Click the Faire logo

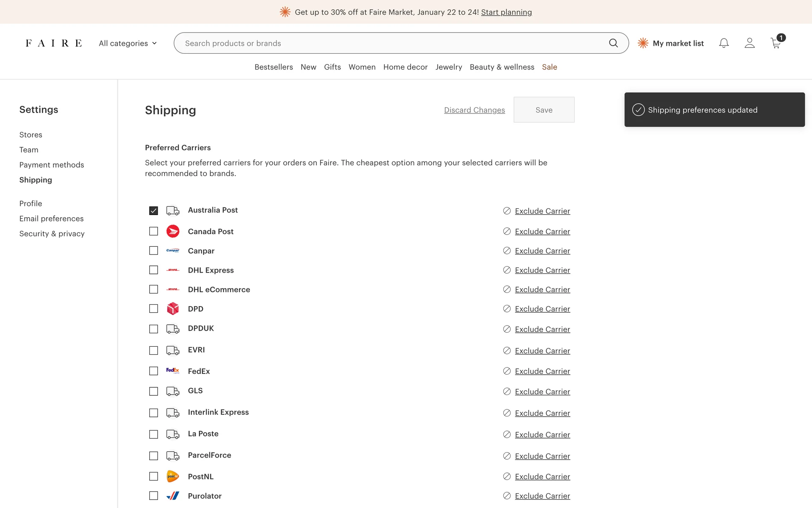tap(54, 43)
